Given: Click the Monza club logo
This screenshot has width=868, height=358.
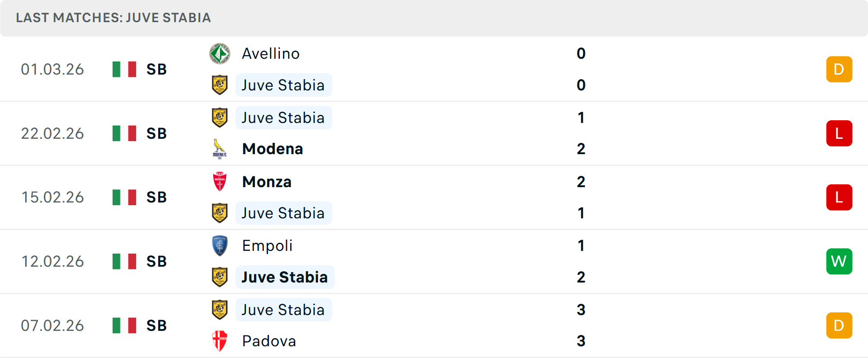Looking at the screenshot, I should [220, 182].
